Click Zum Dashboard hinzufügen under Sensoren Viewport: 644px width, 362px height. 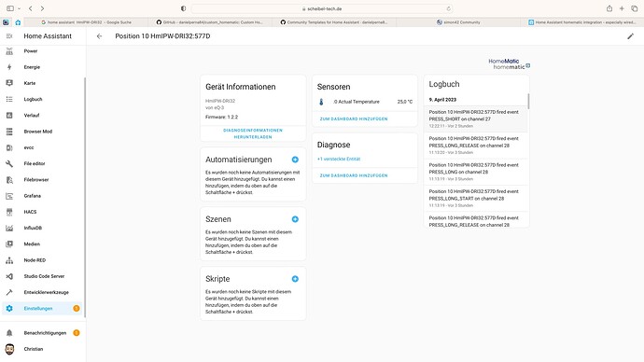pyautogui.click(x=354, y=119)
